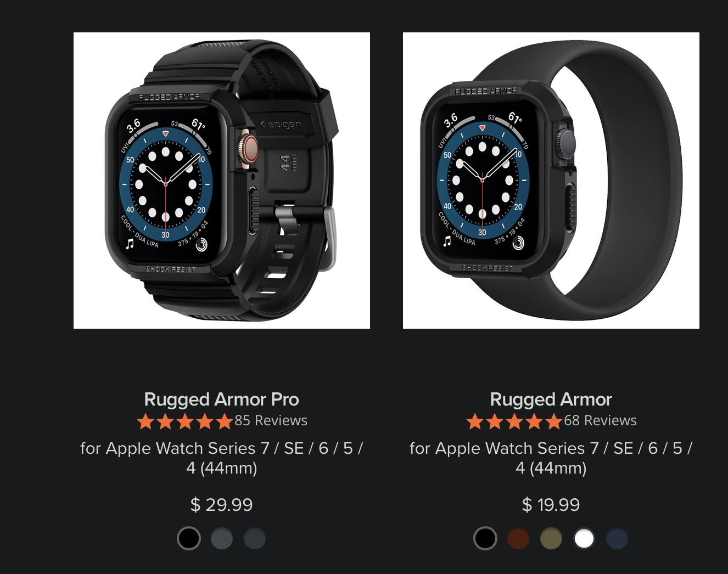Pick the olive green swatch for Rugged Armor

[x=551, y=538]
